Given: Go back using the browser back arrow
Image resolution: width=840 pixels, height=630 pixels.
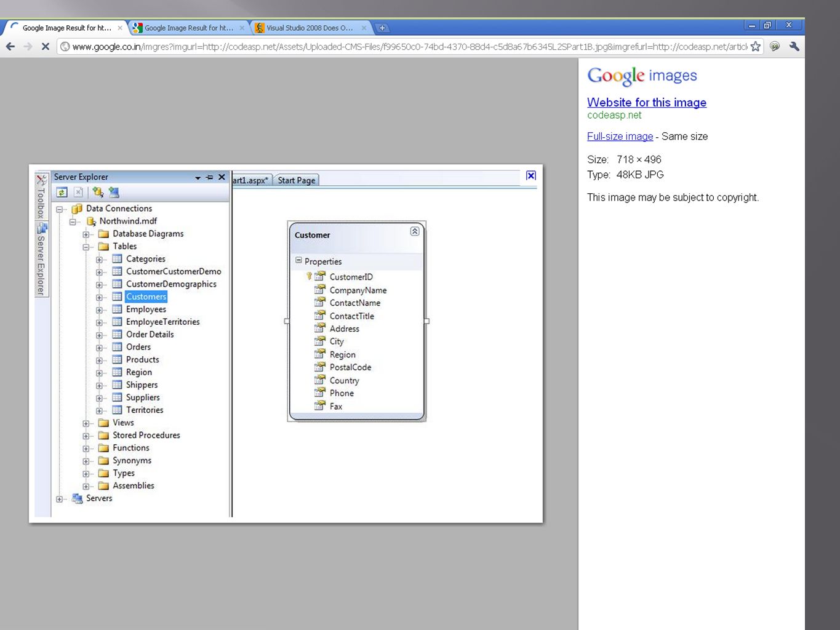Looking at the screenshot, I should click(x=10, y=46).
